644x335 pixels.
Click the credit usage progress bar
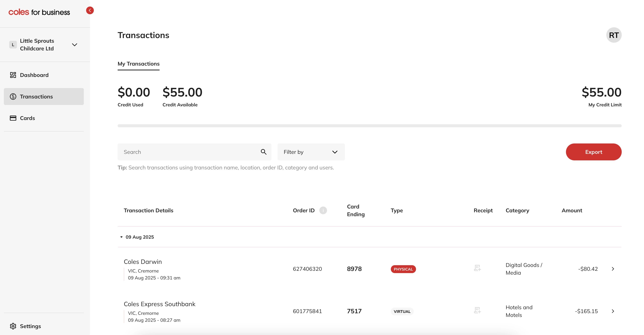[x=369, y=126]
